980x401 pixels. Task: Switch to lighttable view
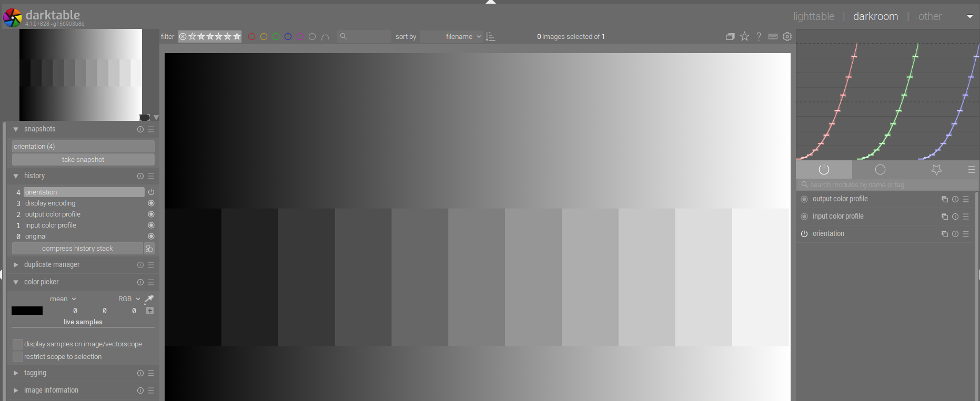[814, 16]
